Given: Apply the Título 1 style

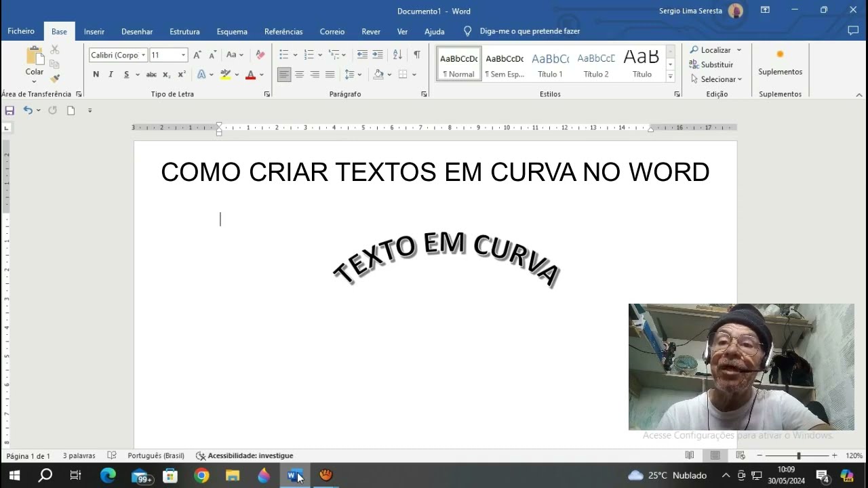Looking at the screenshot, I should coord(551,64).
